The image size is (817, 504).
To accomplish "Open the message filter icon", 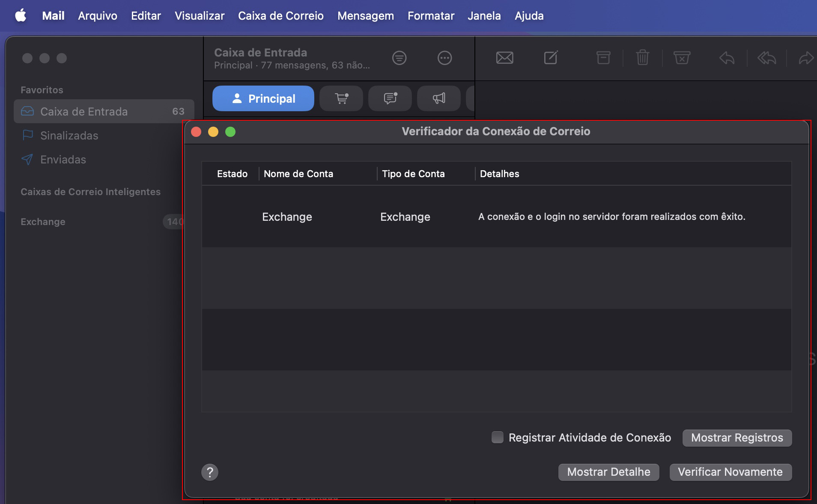I will pos(399,58).
